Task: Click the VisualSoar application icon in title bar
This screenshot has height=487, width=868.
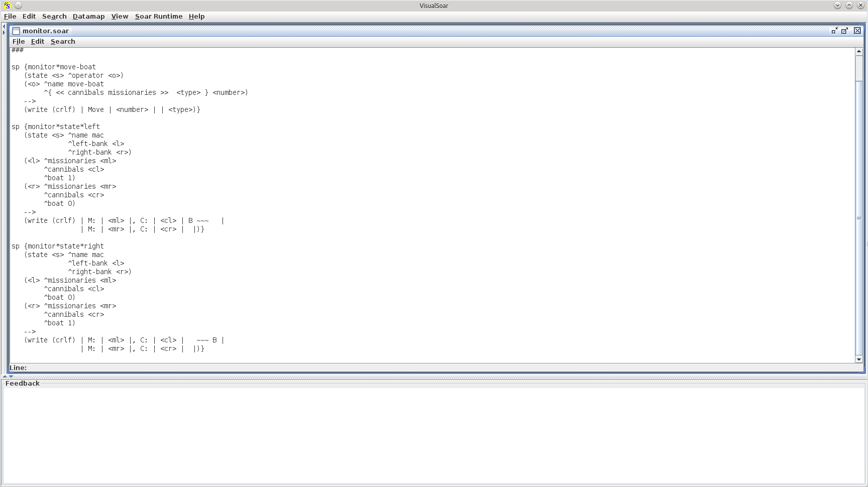Action: [x=7, y=6]
